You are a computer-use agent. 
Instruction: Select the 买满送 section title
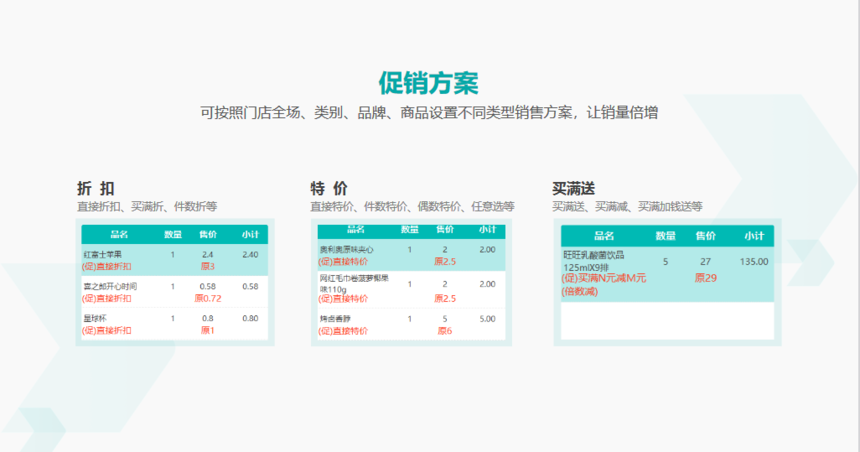point(574,189)
